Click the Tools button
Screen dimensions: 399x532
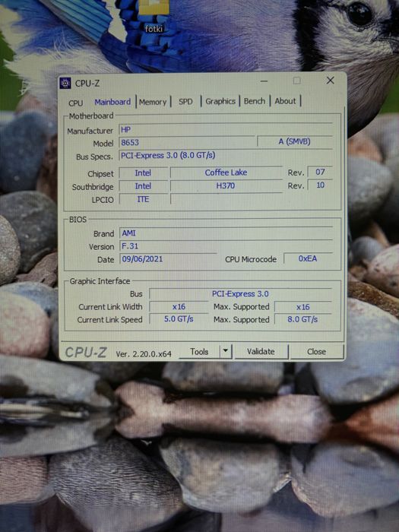pos(199,352)
